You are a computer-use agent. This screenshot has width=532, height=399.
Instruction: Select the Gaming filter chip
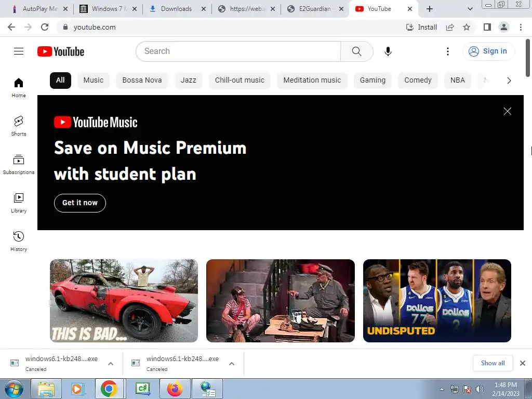(x=373, y=81)
